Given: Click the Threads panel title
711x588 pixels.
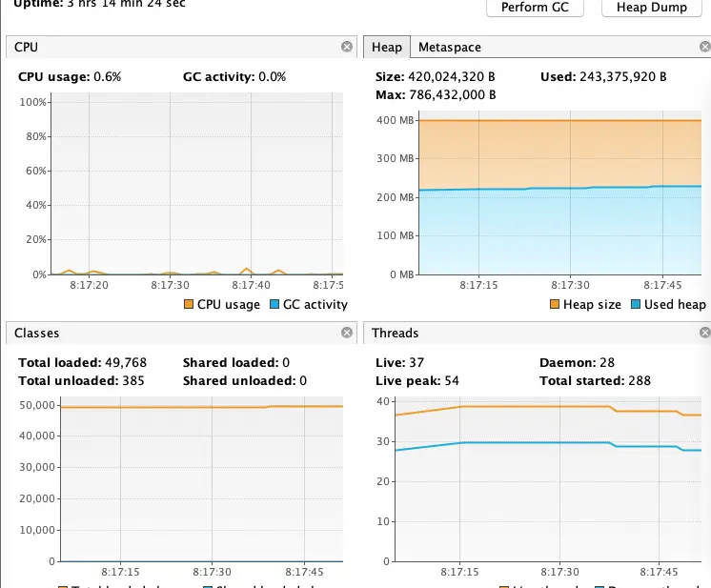Looking at the screenshot, I should 395,334.
